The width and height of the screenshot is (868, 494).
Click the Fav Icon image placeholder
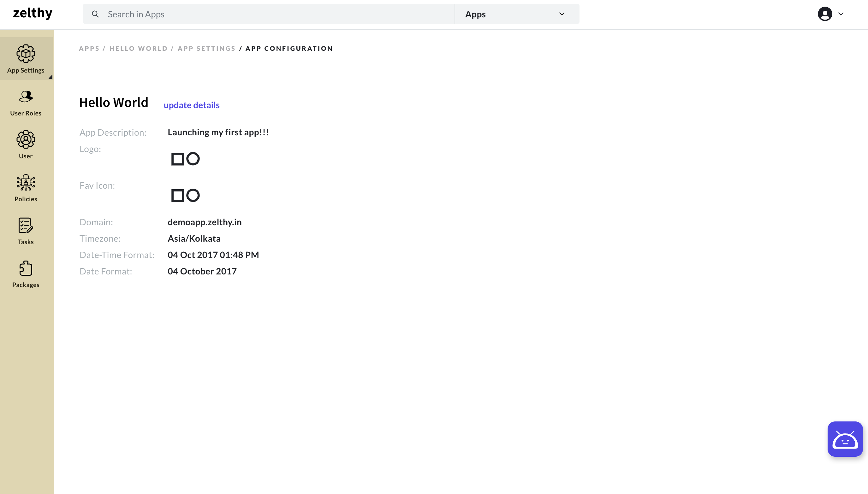point(185,196)
